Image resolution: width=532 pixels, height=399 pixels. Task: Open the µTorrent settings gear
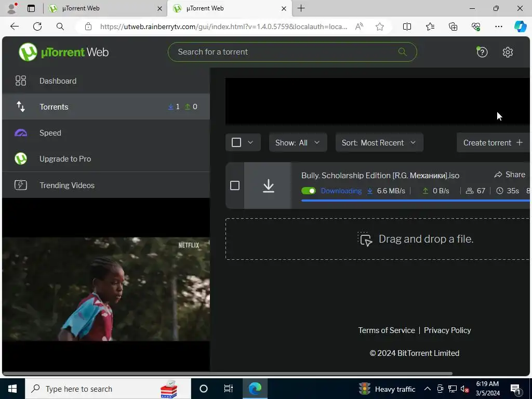(508, 52)
